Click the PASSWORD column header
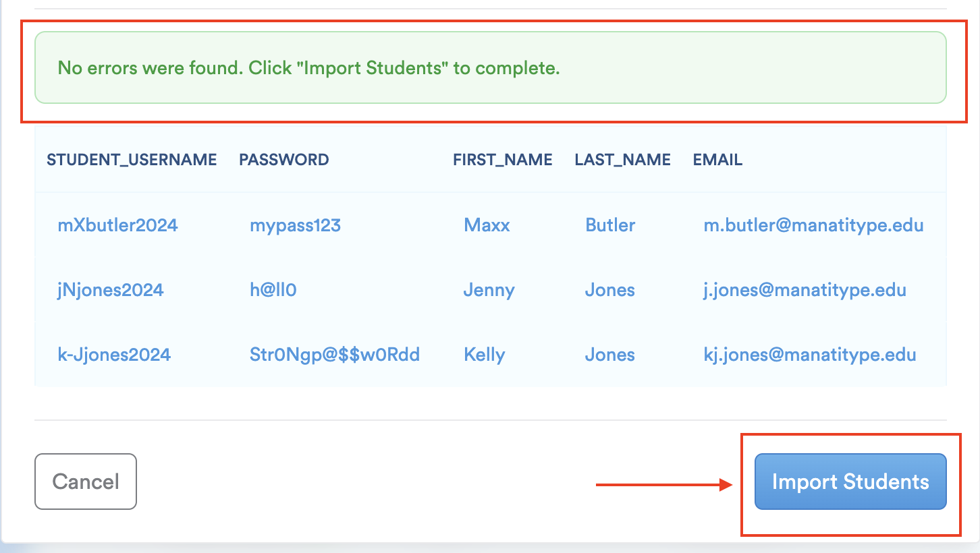The image size is (980, 553). [284, 160]
